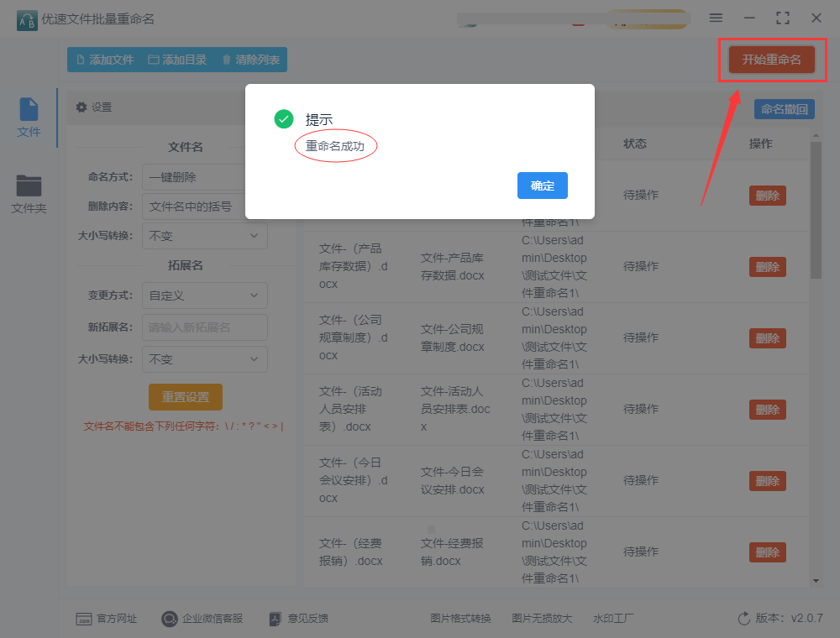Screen dimensions: 840x638
Task: Open the 图片无损放大 link
Action: click(542, 619)
